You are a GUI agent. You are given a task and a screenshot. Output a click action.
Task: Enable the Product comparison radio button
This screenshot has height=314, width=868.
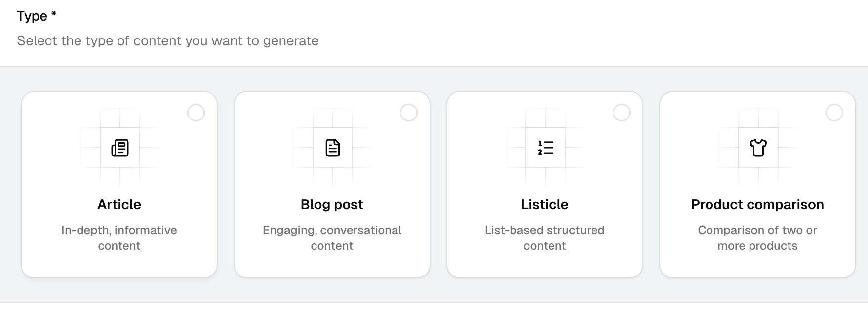tap(834, 113)
